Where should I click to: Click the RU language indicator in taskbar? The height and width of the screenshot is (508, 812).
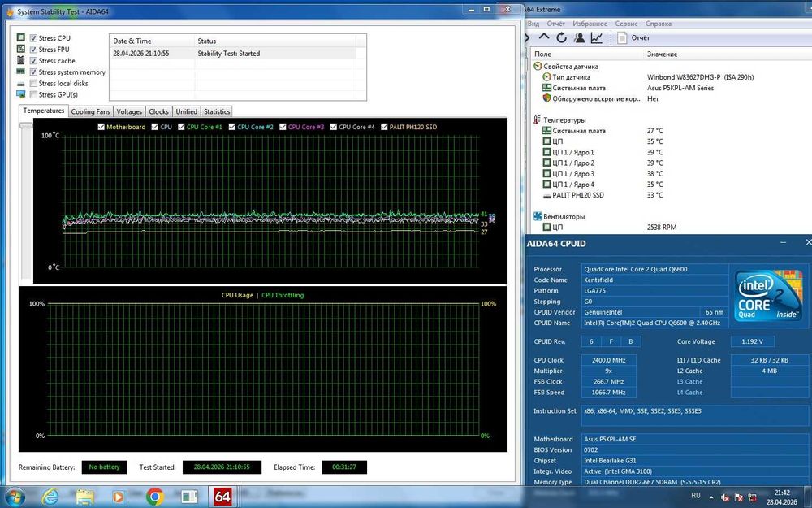(x=696, y=496)
